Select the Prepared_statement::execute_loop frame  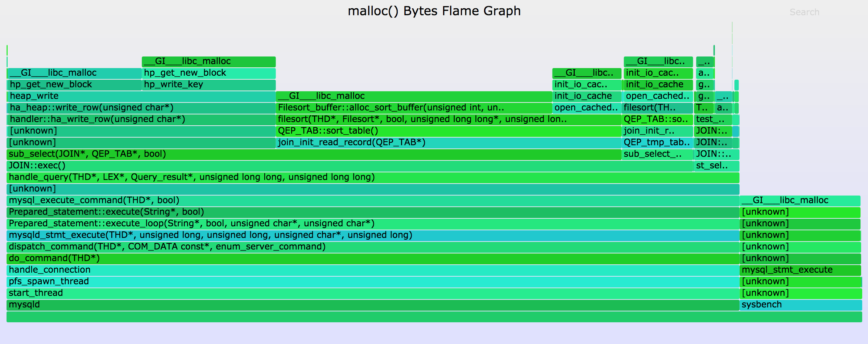tap(373, 224)
